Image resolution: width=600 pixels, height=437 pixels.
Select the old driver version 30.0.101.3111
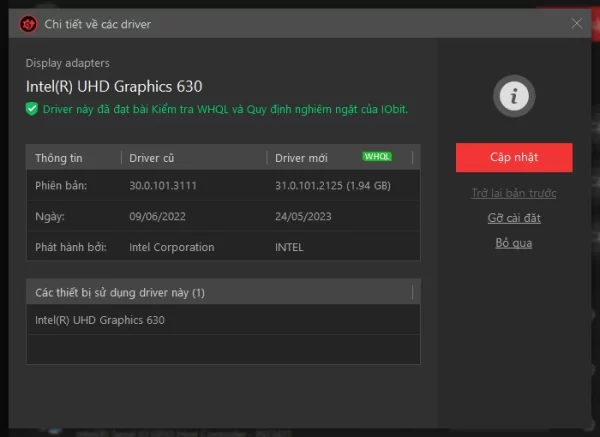pos(163,186)
